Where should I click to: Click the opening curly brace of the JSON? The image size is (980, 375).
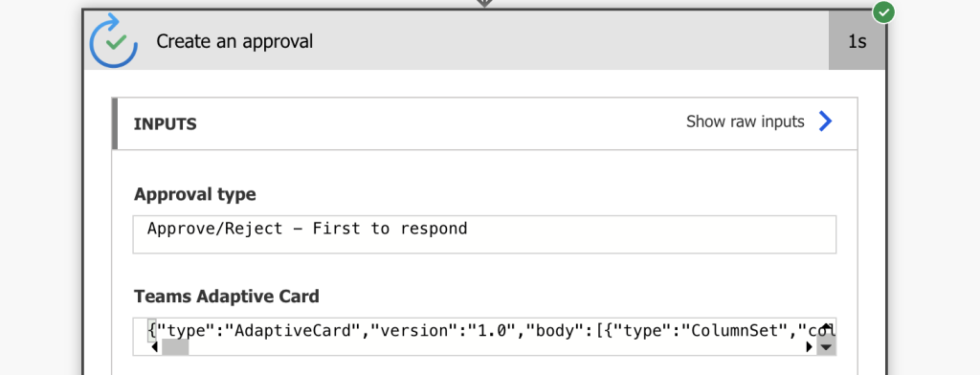tap(151, 330)
